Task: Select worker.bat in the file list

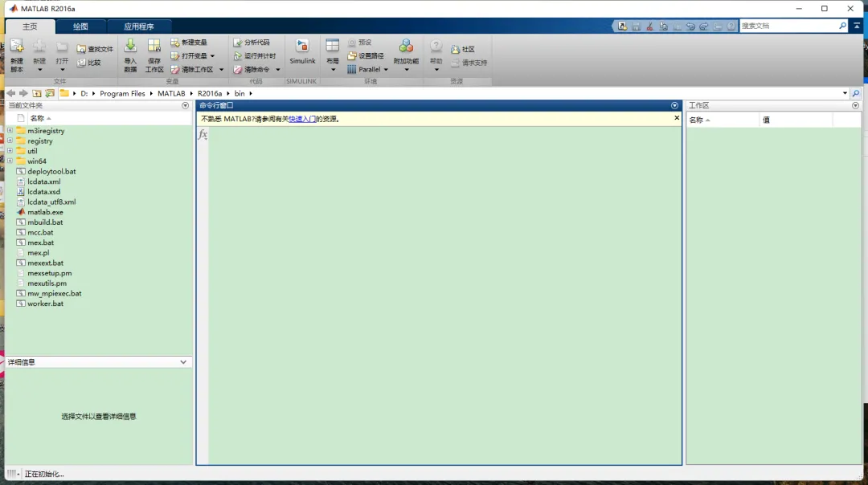Action: (x=45, y=304)
